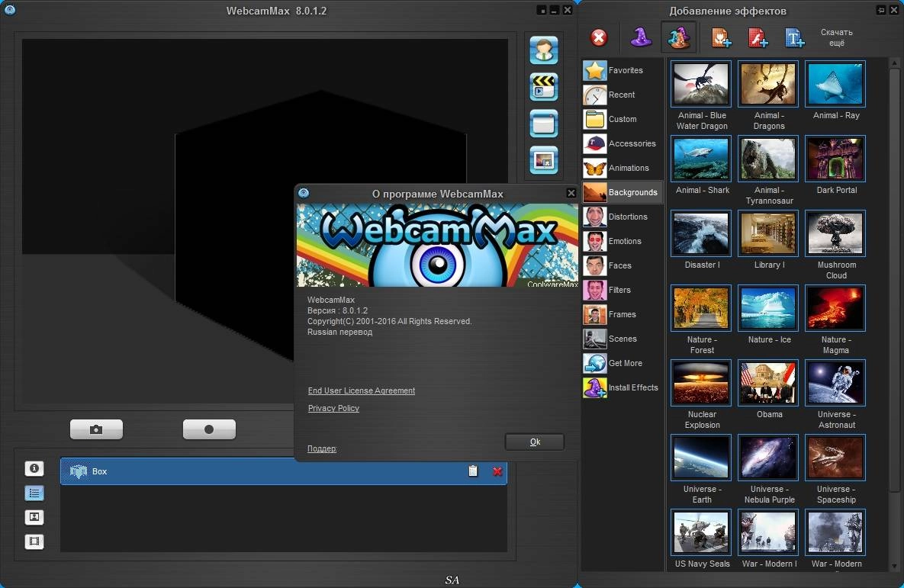Open the Custom category
The width and height of the screenshot is (904, 588).
coord(623,119)
